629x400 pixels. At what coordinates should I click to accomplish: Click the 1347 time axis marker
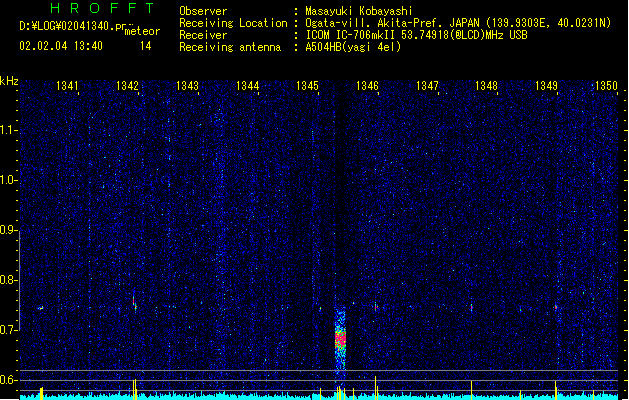427,86
